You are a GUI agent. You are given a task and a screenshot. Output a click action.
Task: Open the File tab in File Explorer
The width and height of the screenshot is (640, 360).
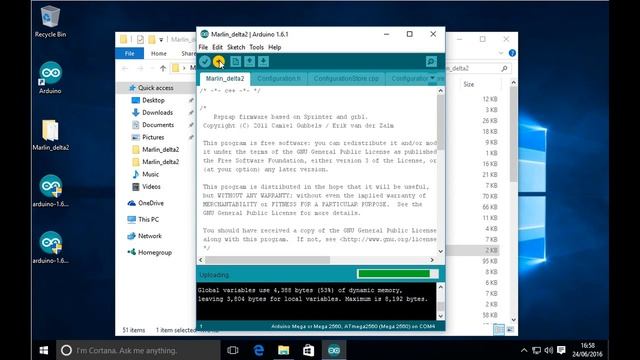129,53
